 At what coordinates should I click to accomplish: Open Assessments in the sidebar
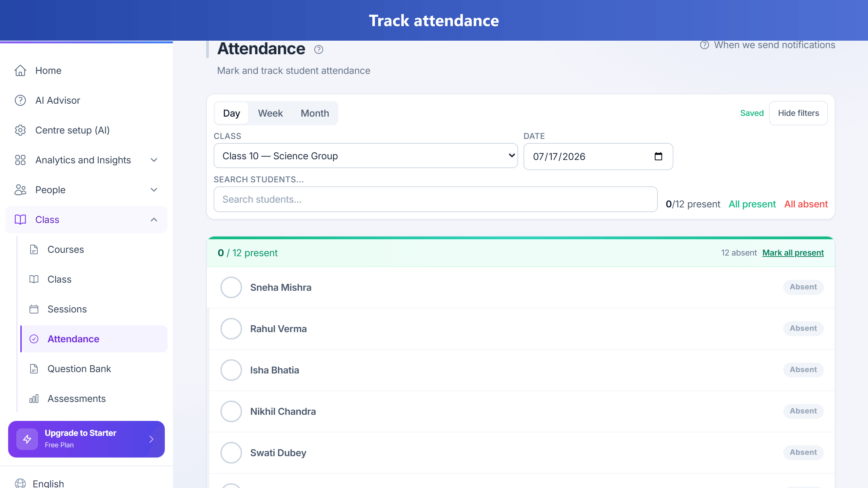coord(94,399)
